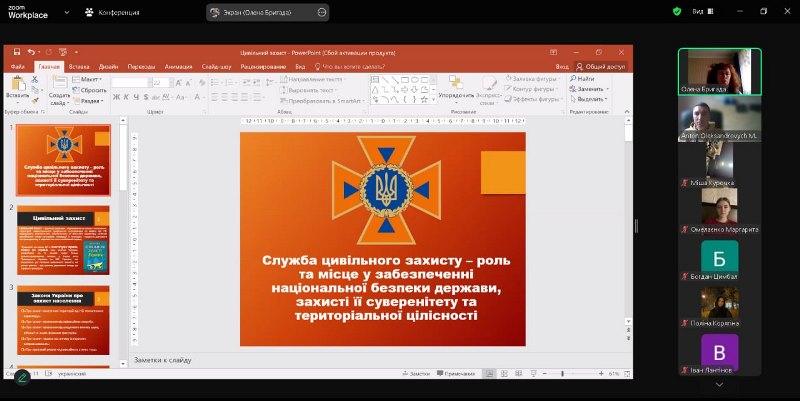
Task: Save the presentation using the floppy disk icon
Action: pyautogui.click(x=17, y=52)
